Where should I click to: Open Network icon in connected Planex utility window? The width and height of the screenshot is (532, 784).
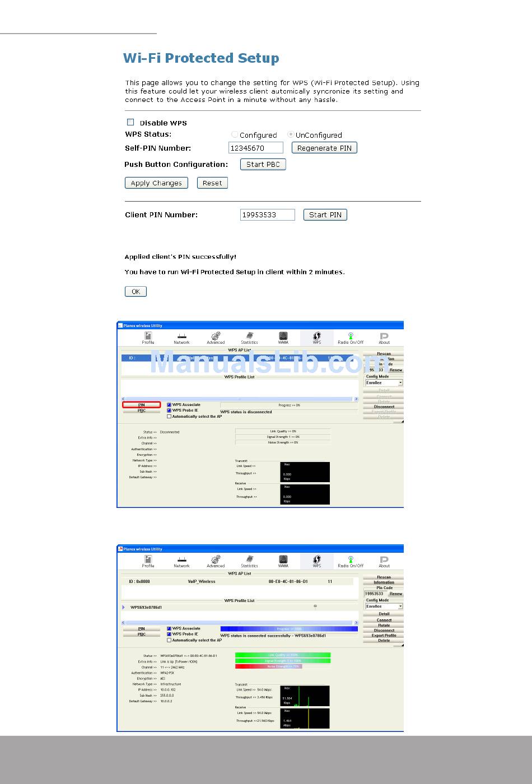click(x=181, y=561)
